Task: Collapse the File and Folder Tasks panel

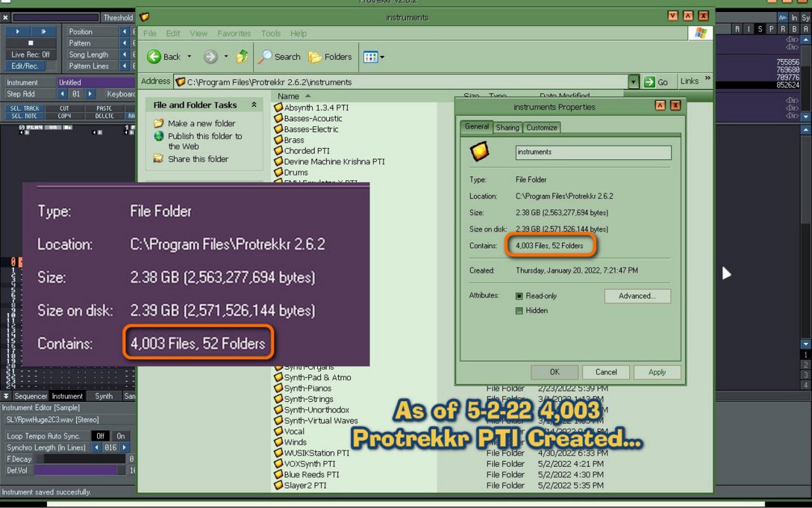Action: pyautogui.click(x=254, y=105)
